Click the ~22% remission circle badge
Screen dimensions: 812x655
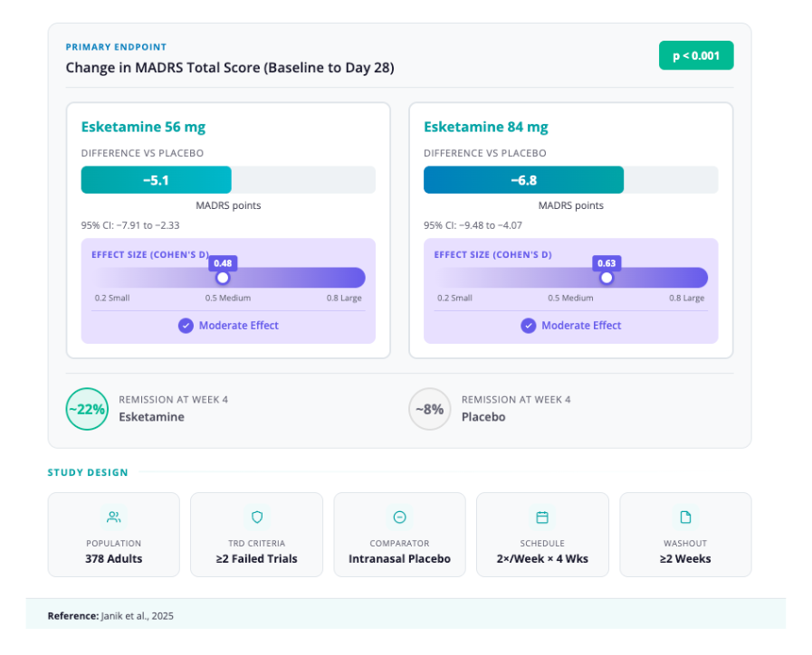(x=87, y=409)
